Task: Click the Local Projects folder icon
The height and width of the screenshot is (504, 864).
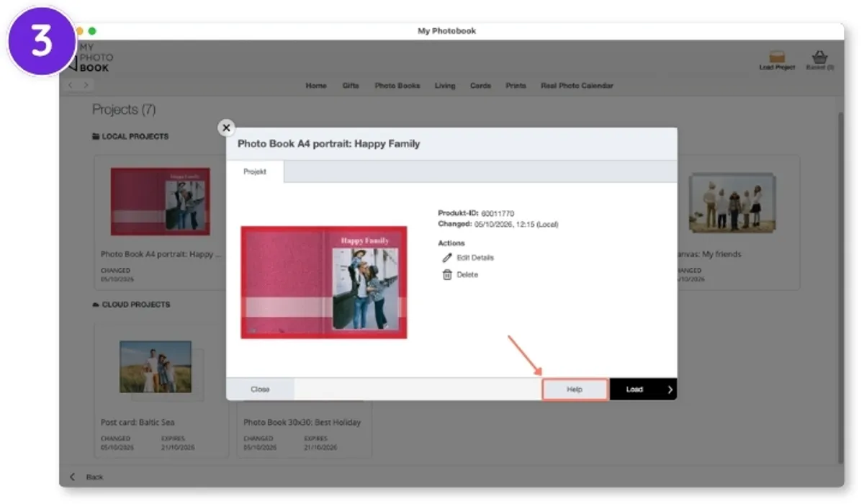Action: point(96,136)
